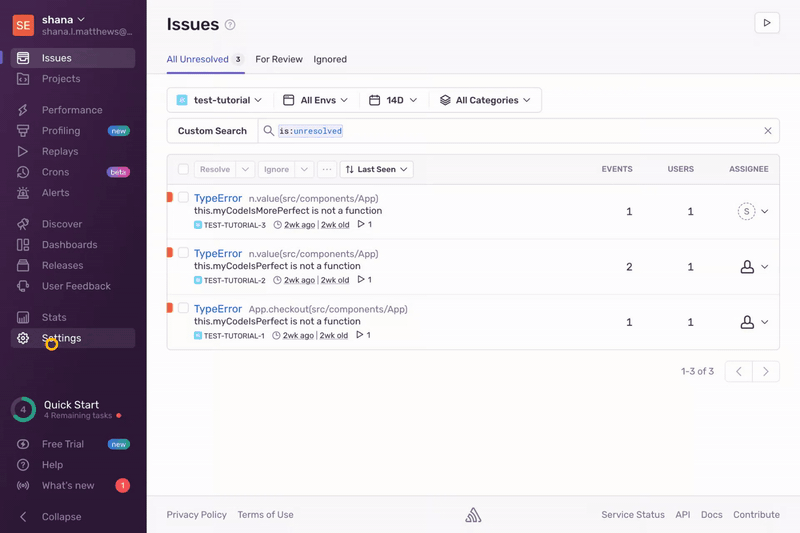The image size is (800, 533).
Task: Open the Privacy Policy link
Action: (x=196, y=515)
